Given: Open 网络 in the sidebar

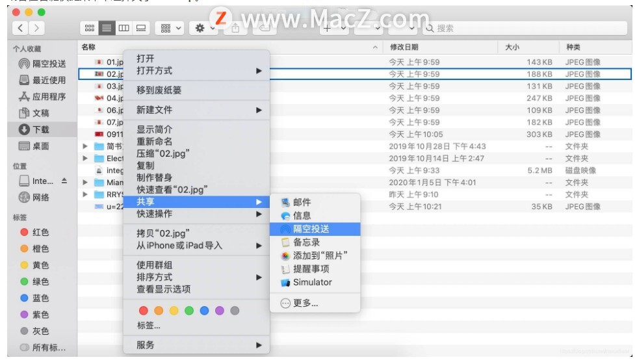Looking at the screenshot, I should [34, 198].
